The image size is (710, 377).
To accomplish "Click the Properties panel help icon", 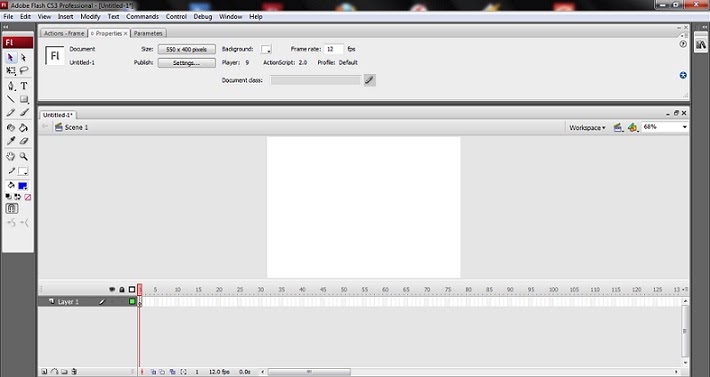I will click(x=683, y=44).
